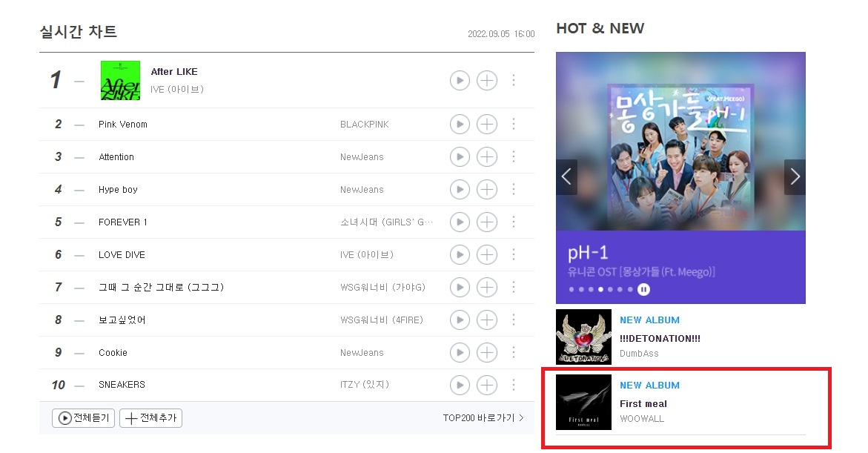Go to previous banner slide
The image size is (868, 453).
pos(566,176)
